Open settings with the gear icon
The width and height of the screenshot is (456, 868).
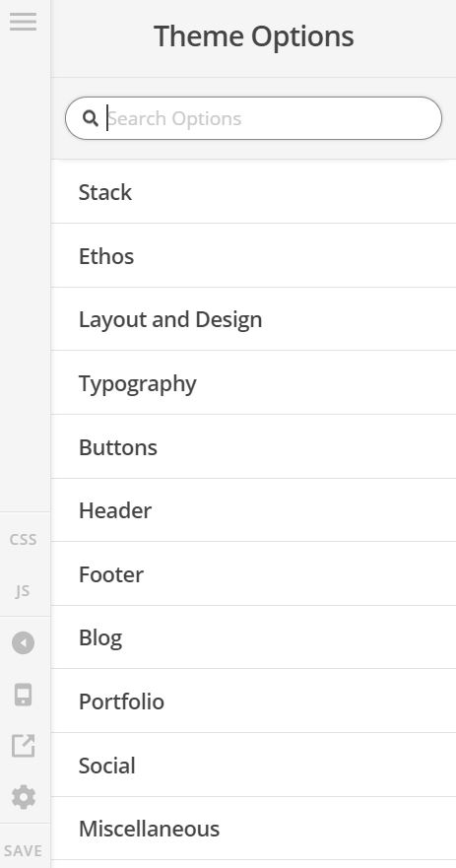(x=24, y=797)
